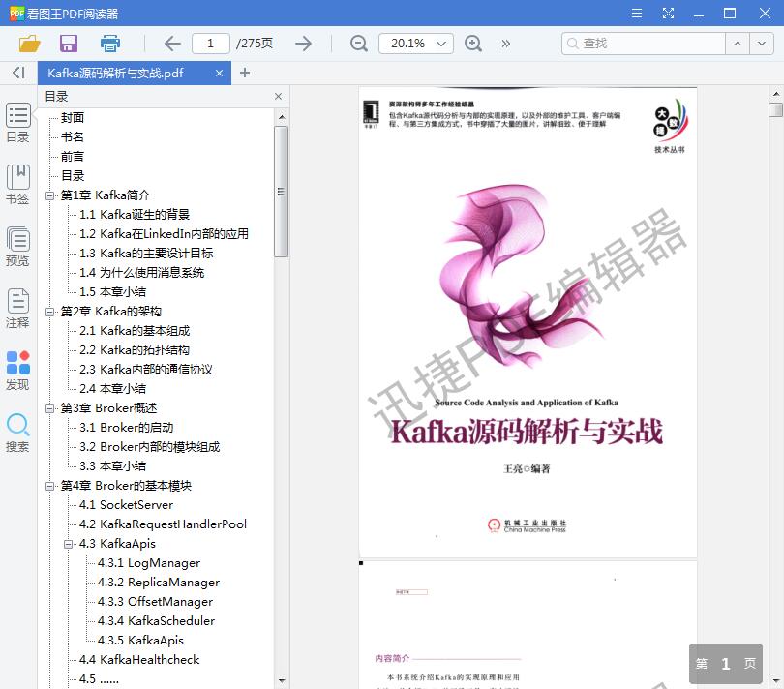
Task: Open section 4.3.4 KafkaScheduler
Action: pyautogui.click(x=156, y=621)
